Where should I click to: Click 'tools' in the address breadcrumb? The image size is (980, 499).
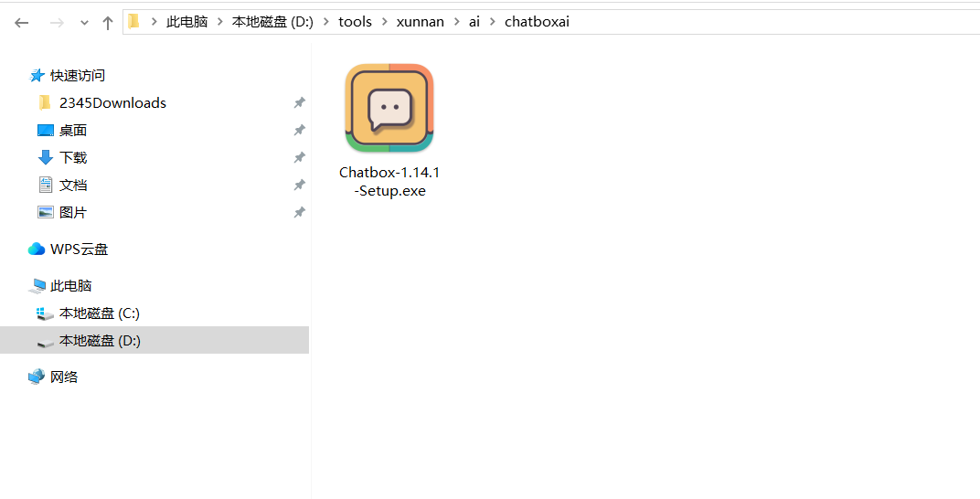[355, 22]
